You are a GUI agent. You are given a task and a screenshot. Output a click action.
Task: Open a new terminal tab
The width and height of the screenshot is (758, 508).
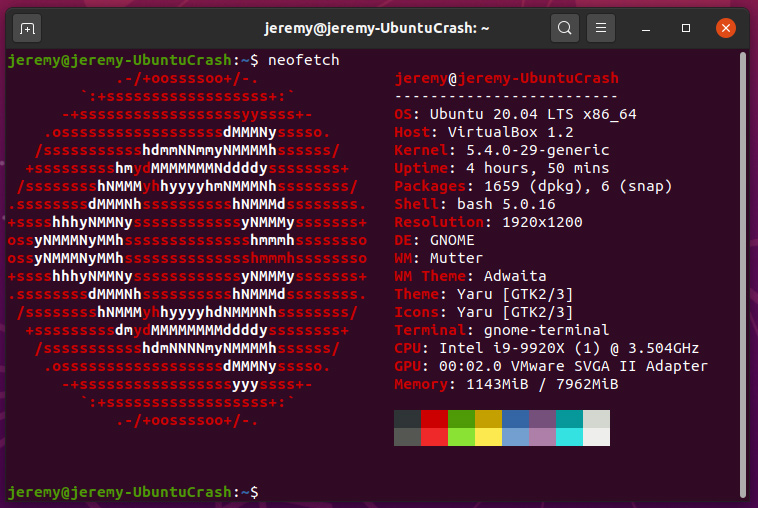[x=27, y=29]
